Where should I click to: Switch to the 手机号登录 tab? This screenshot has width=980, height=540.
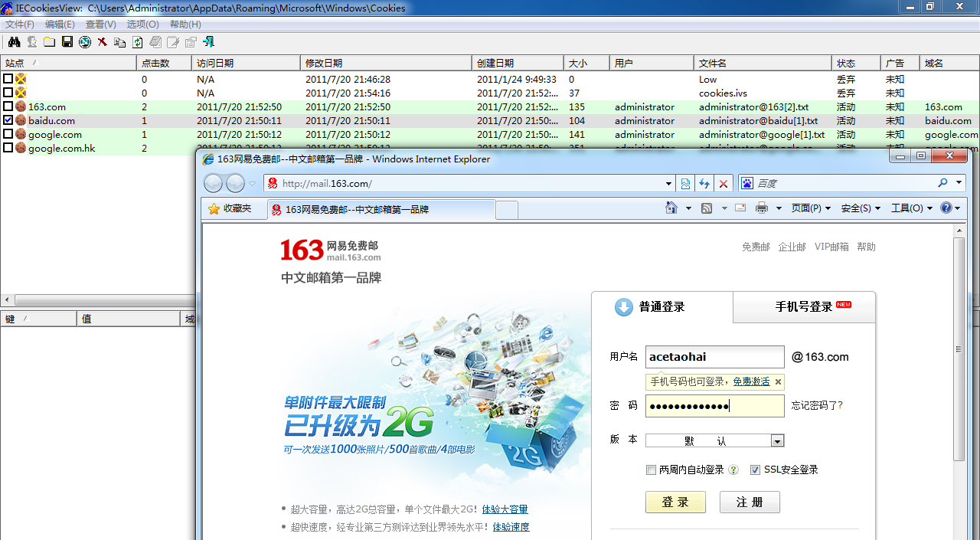click(x=804, y=306)
